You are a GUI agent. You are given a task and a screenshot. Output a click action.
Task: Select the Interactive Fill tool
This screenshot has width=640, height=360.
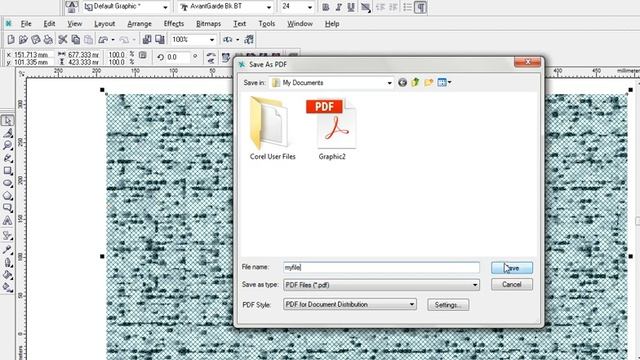click(x=7, y=288)
